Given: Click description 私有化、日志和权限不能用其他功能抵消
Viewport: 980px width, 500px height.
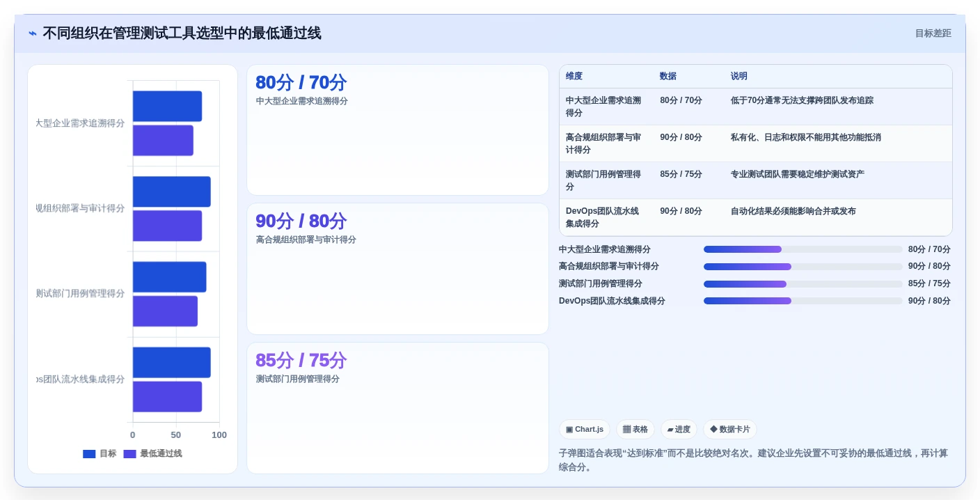Looking at the screenshot, I should pos(806,137).
